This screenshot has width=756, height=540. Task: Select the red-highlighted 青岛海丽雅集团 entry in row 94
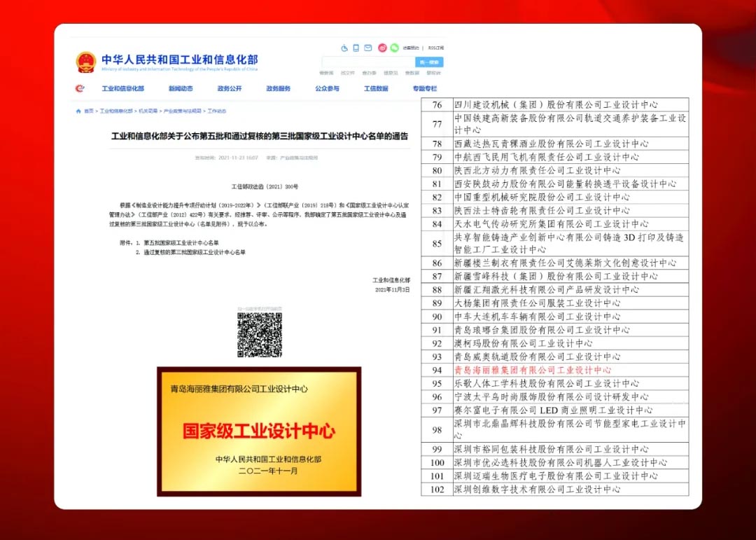(x=532, y=369)
